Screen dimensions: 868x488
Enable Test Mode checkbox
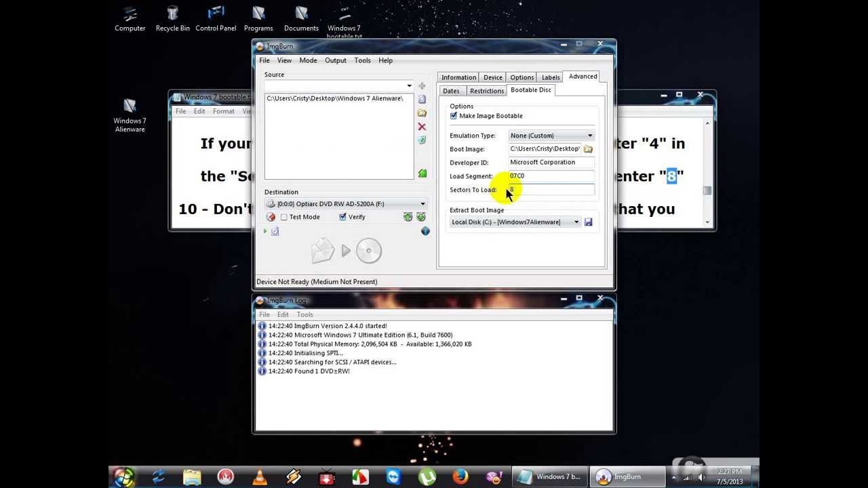284,217
